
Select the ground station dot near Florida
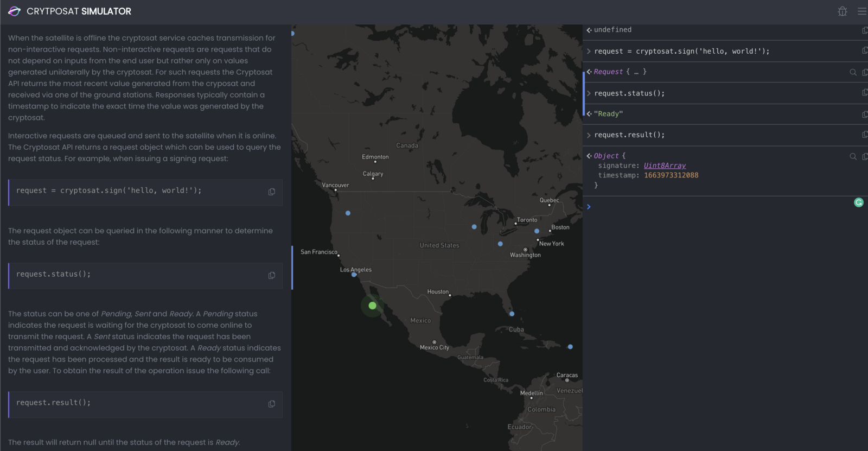click(512, 314)
